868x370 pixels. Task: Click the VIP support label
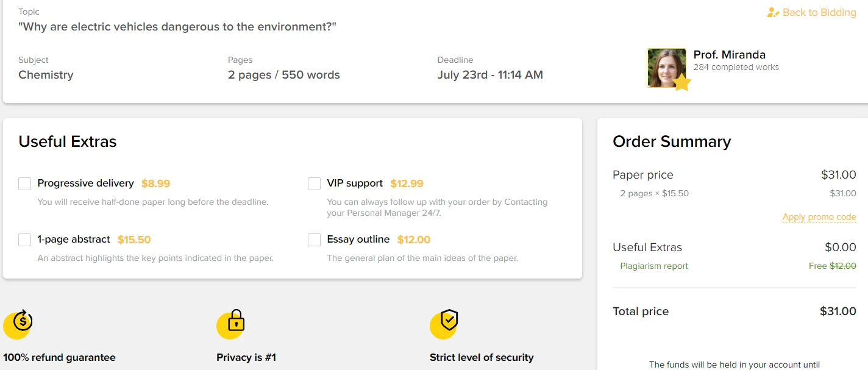(355, 183)
